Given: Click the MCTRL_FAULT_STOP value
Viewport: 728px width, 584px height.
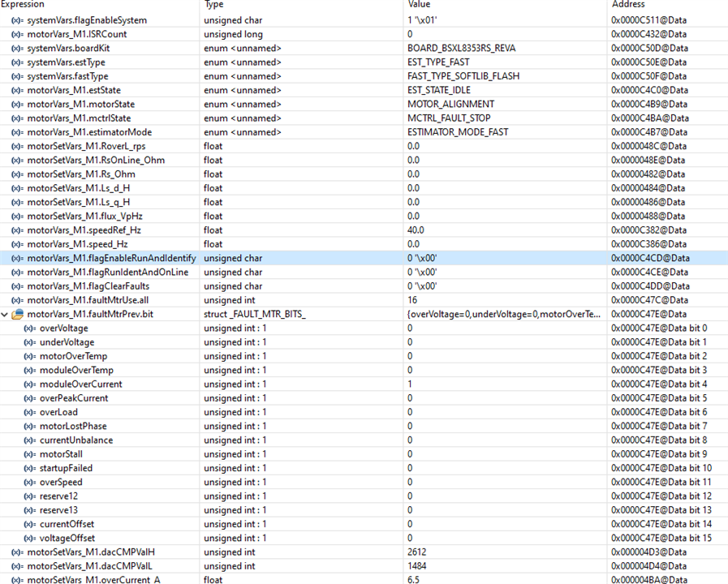Looking at the screenshot, I should [x=449, y=118].
